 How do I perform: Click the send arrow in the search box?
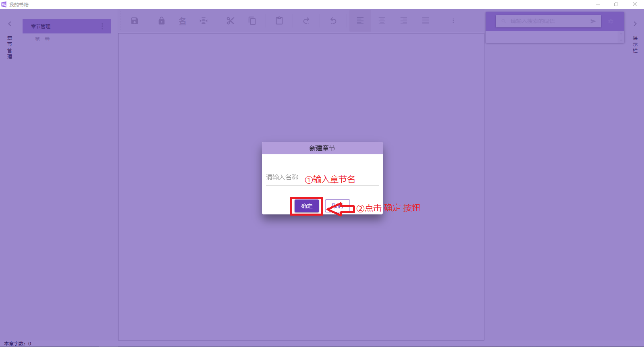click(x=593, y=21)
